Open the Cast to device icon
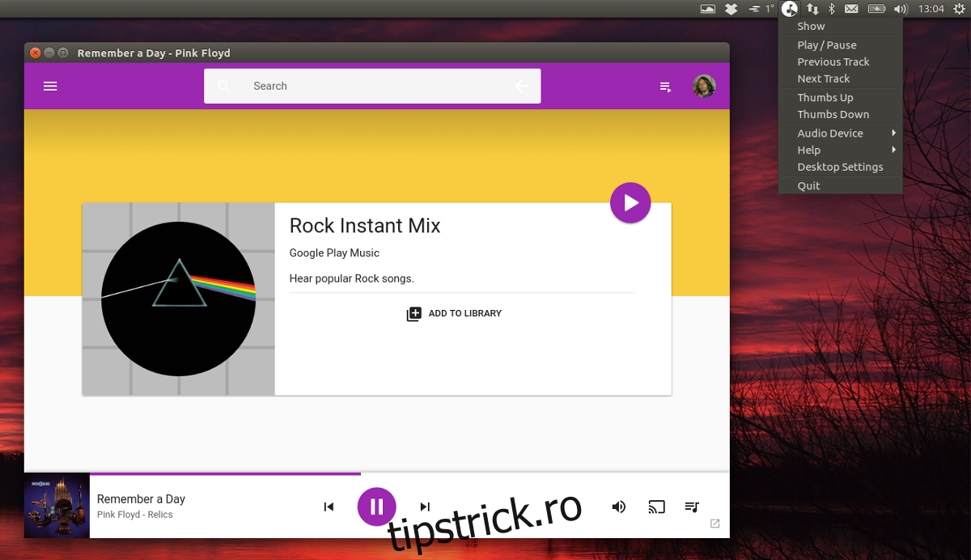 [656, 507]
